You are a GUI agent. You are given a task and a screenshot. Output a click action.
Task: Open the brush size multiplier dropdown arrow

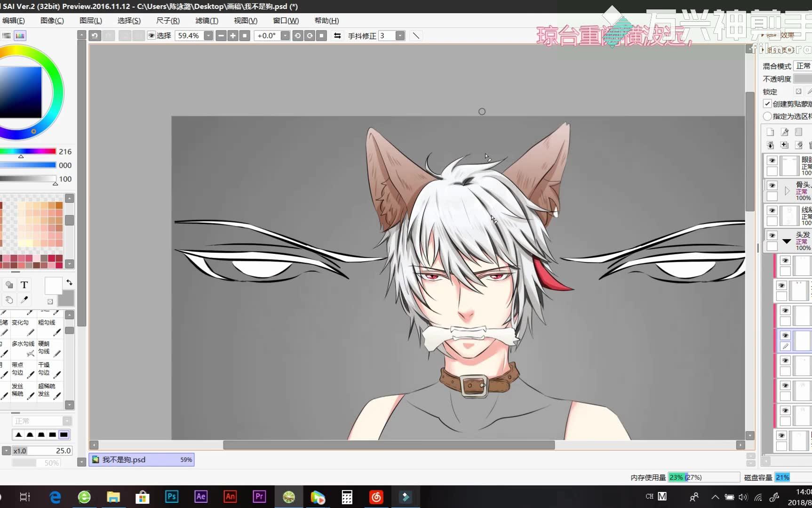tap(6, 451)
